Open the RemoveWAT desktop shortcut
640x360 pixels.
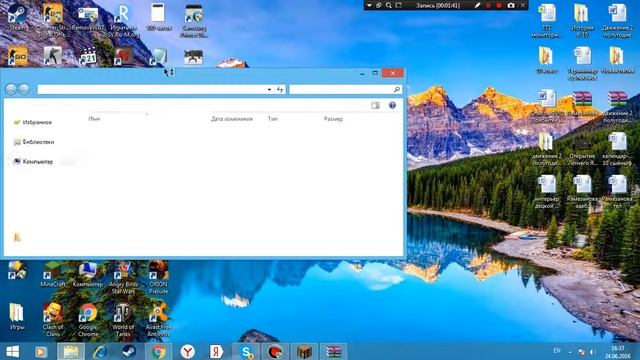click(88, 17)
